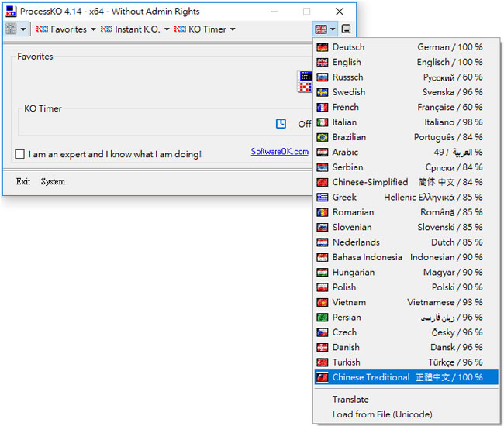Click the Persian flag icon

322,317
